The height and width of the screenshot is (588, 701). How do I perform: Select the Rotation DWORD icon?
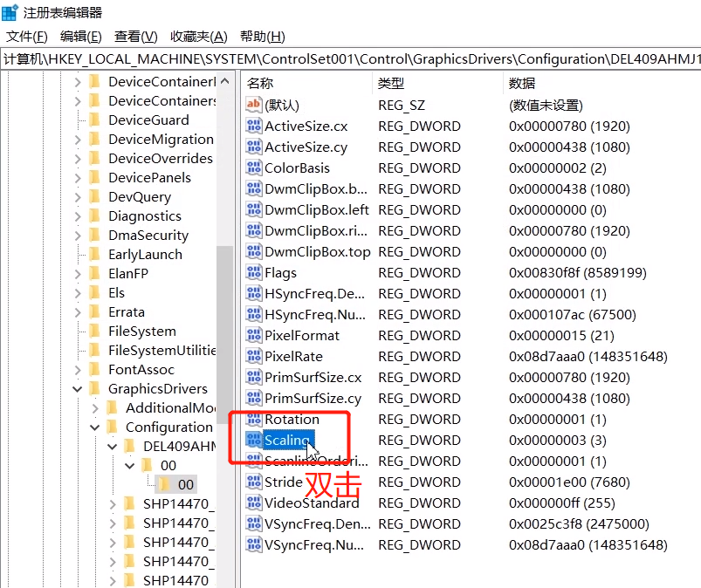(254, 420)
